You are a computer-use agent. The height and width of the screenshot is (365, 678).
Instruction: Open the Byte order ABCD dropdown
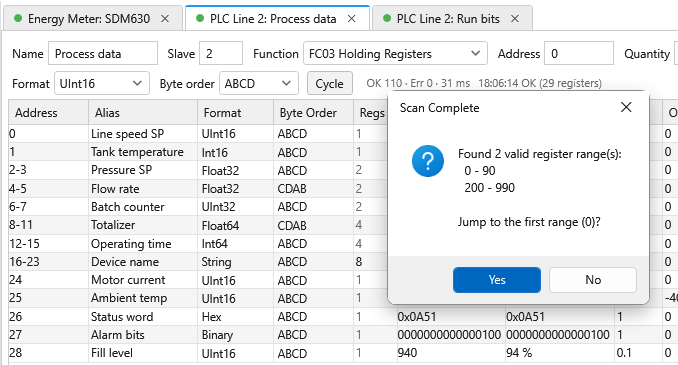click(259, 83)
